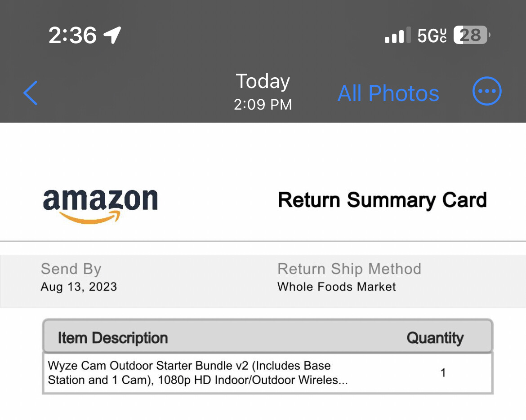Viewport: 526px width, 420px height.
Task: Open the All Photos link
Action: click(x=388, y=93)
